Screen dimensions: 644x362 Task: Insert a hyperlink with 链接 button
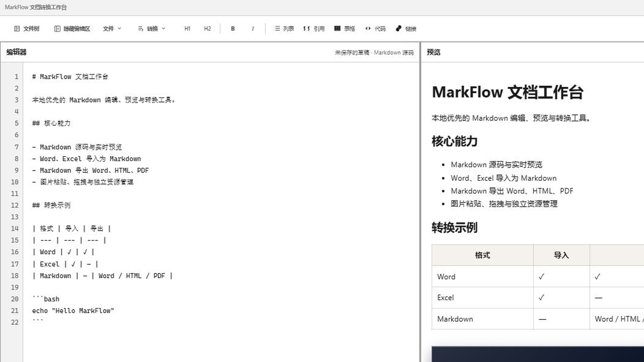click(406, 29)
